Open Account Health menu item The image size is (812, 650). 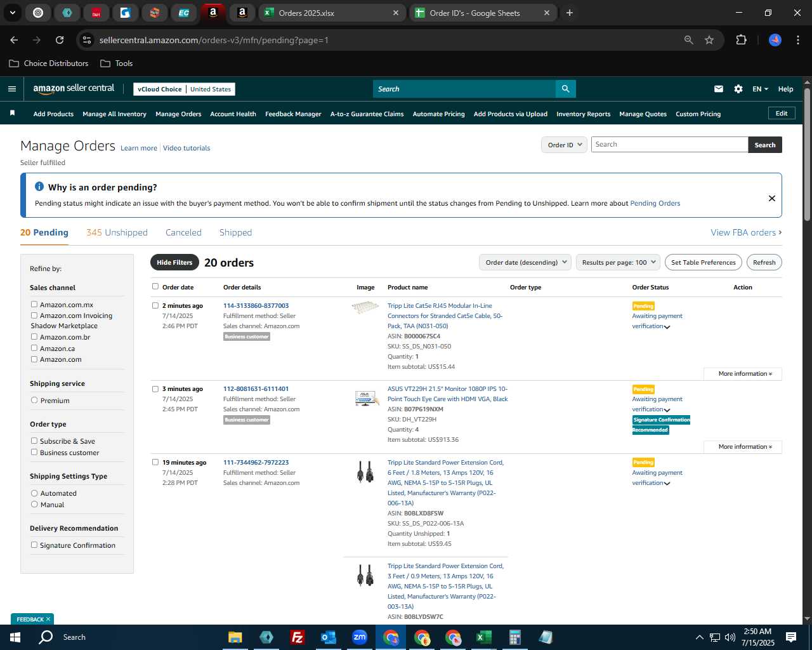[233, 114]
